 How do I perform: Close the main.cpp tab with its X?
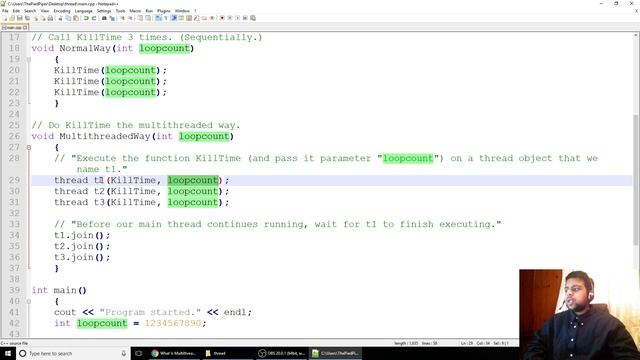pyautogui.click(x=25, y=27)
